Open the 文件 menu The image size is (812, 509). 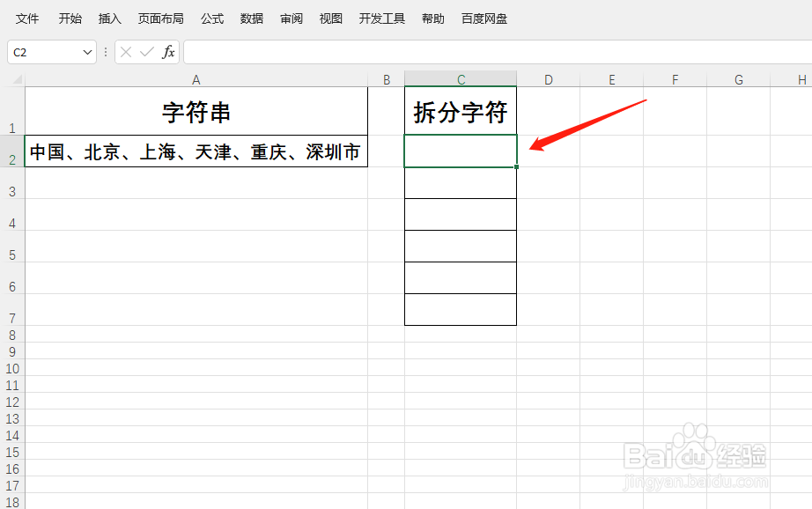[27, 18]
